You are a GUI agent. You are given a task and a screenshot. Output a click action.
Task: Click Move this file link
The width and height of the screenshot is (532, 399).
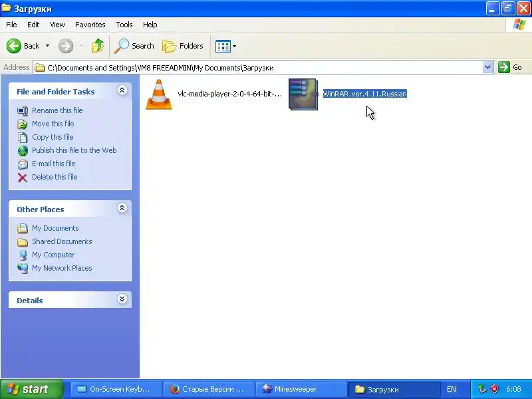pyautogui.click(x=53, y=124)
